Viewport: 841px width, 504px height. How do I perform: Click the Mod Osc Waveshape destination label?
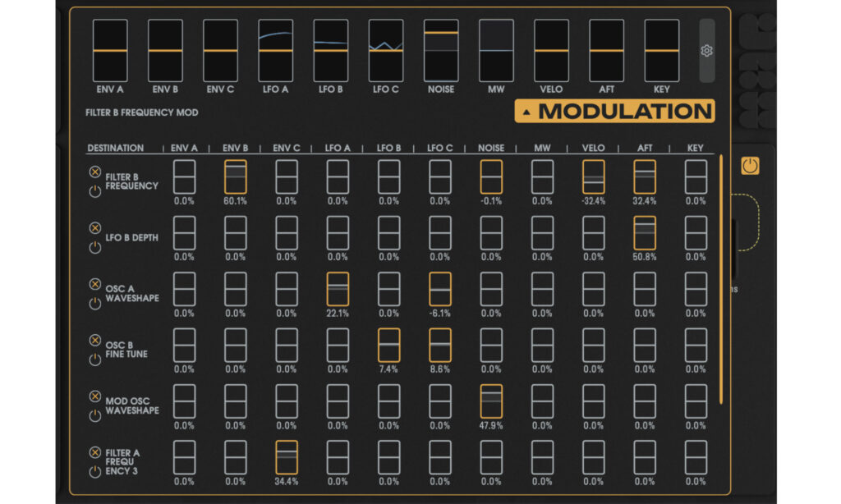131,405
